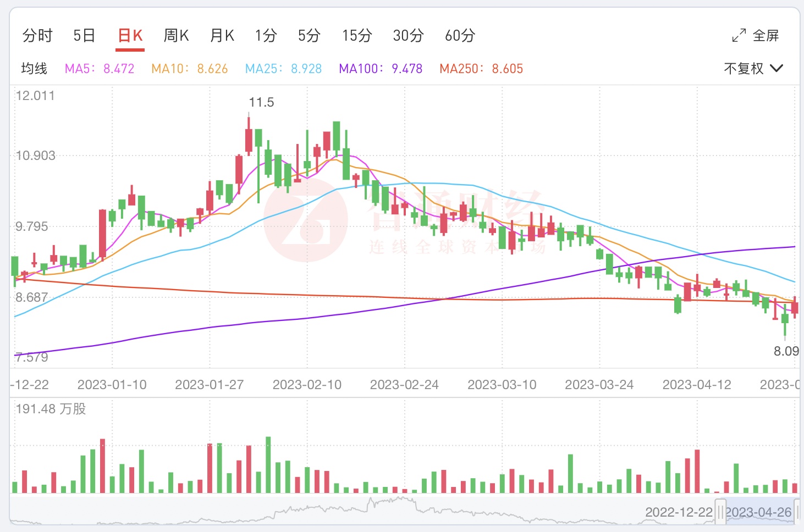Click the 不复权 dropdown chevron arrow

(x=777, y=69)
